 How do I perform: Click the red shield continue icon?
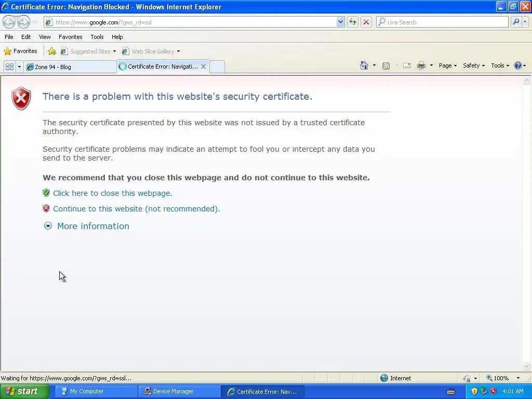(x=46, y=208)
